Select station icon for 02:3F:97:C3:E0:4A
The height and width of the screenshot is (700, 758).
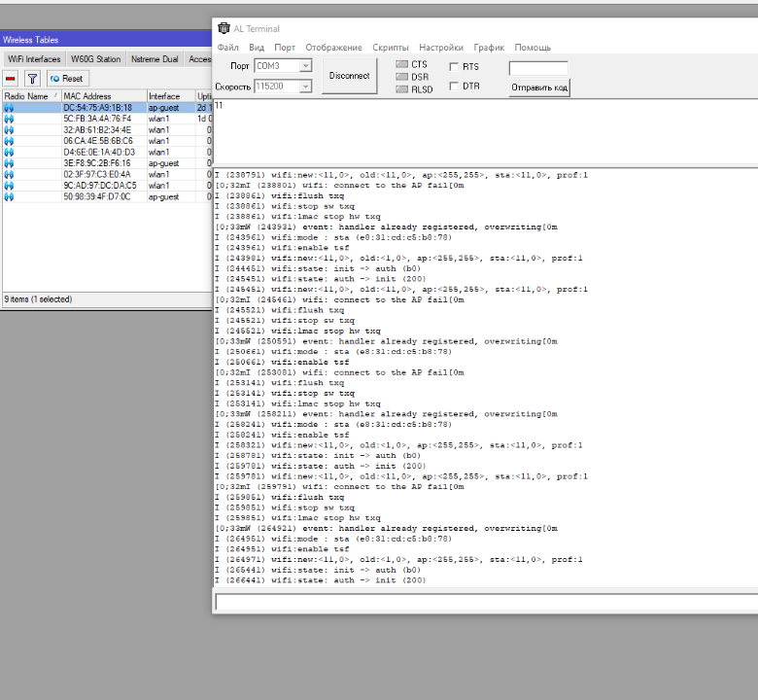tap(9, 175)
